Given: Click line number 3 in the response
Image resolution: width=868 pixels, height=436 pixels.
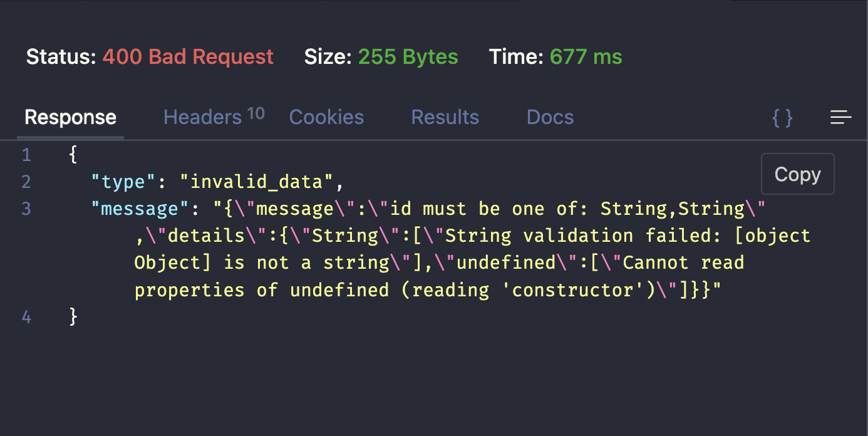Looking at the screenshot, I should tap(26, 209).
